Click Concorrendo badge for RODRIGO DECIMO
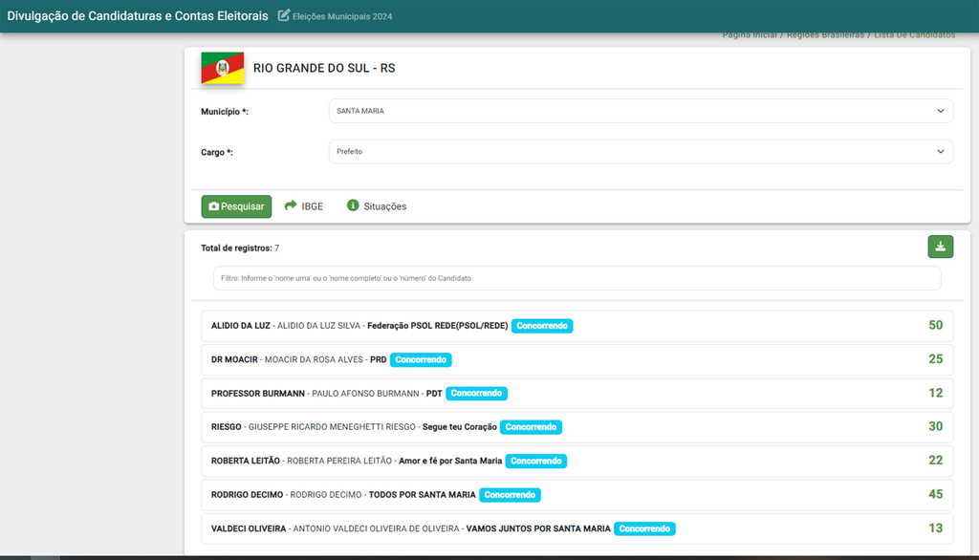This screenshot has height=560, width=979. click(510, 495)
